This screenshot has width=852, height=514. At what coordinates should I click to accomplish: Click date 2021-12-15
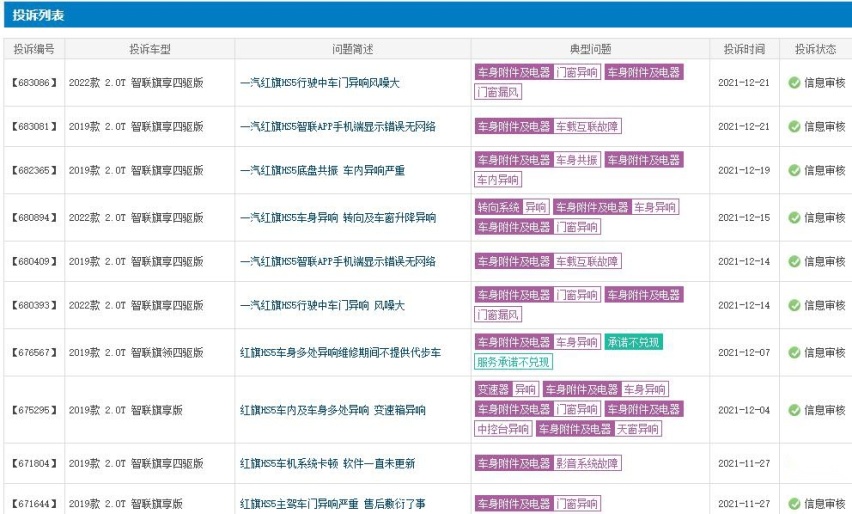[744, 217]
